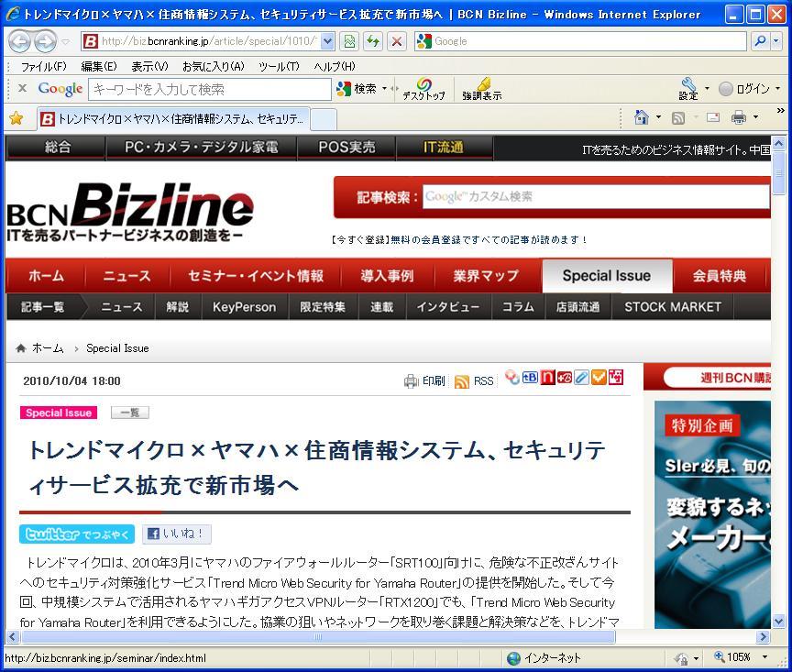Share via the red n bookmark icon
This screenshot has width=792, height=672.
547,378
